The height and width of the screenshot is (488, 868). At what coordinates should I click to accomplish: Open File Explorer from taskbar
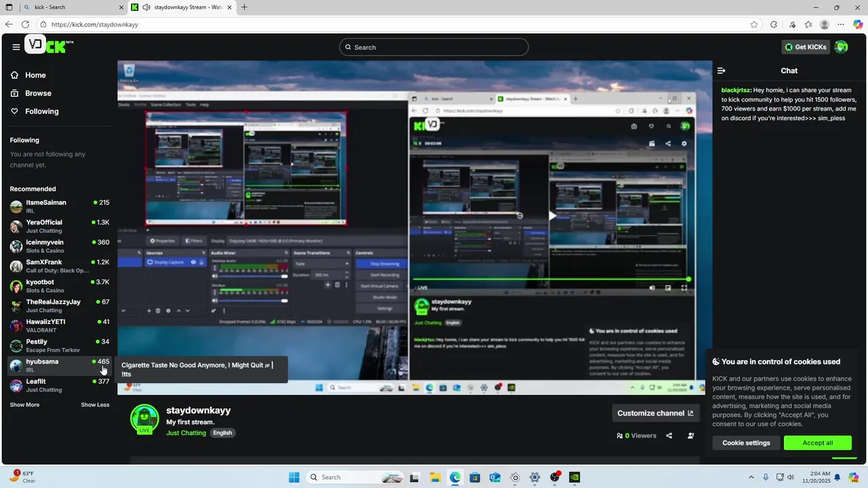(x=435, y=477)
